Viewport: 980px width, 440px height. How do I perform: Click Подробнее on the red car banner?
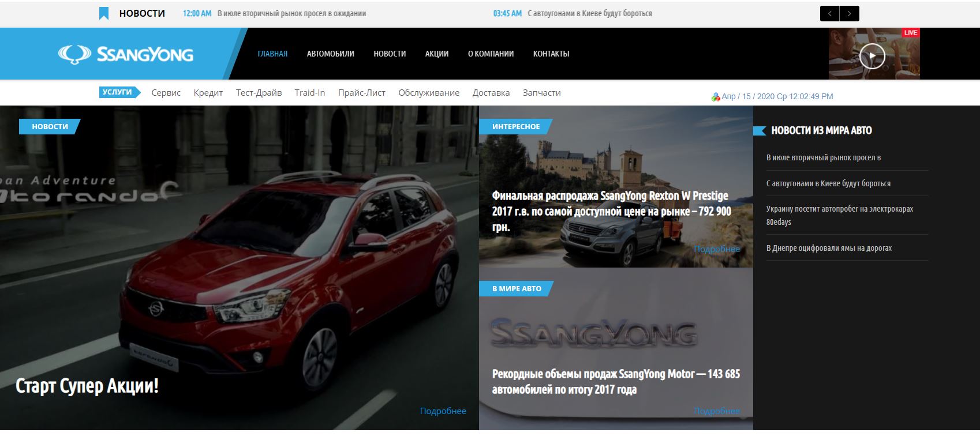(443, 411)
